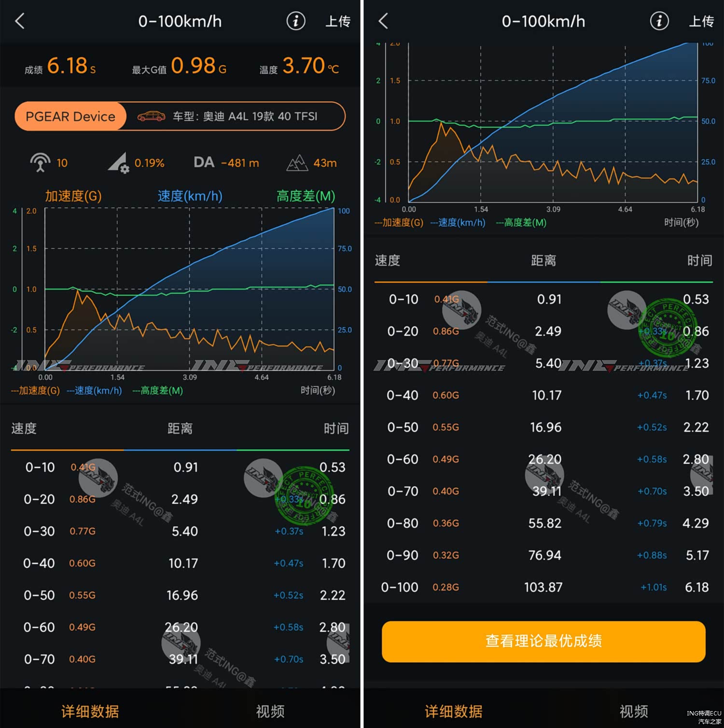
Task: Tap the slope gear icon beside 0.19%
Action: (118, 163)
